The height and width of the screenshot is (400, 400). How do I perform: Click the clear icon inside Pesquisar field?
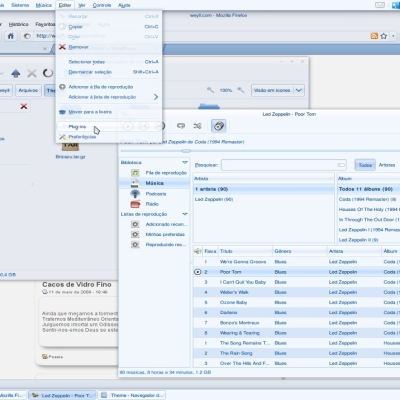pyautogui.click(x=341, y=165)
